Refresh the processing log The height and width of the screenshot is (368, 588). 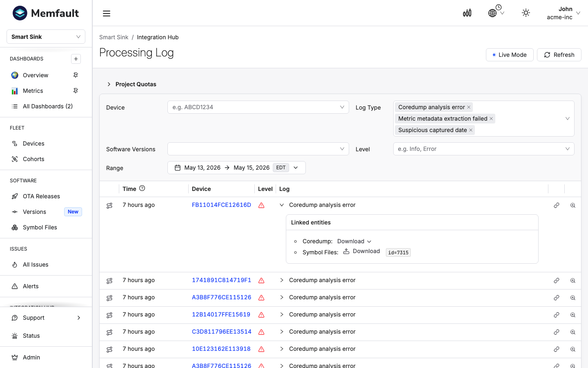[x=559, y=55]
